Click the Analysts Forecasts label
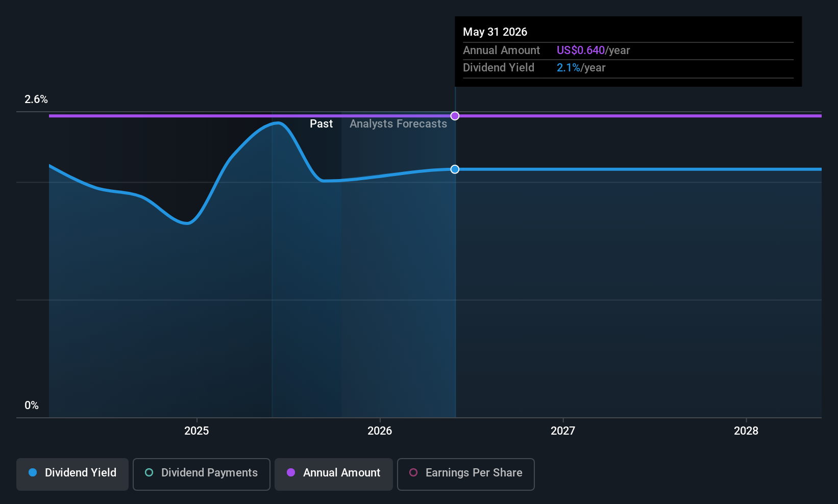 (x=398, y=124)
